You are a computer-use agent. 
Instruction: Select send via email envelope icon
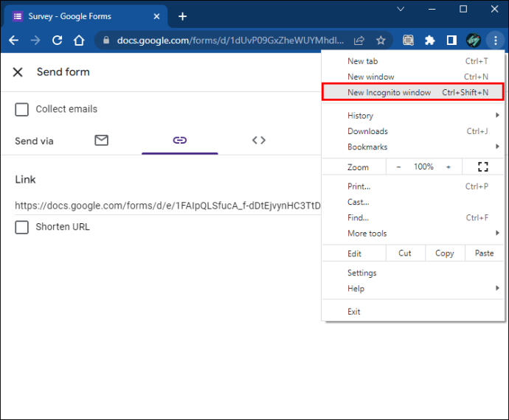(x=101, y=140)
